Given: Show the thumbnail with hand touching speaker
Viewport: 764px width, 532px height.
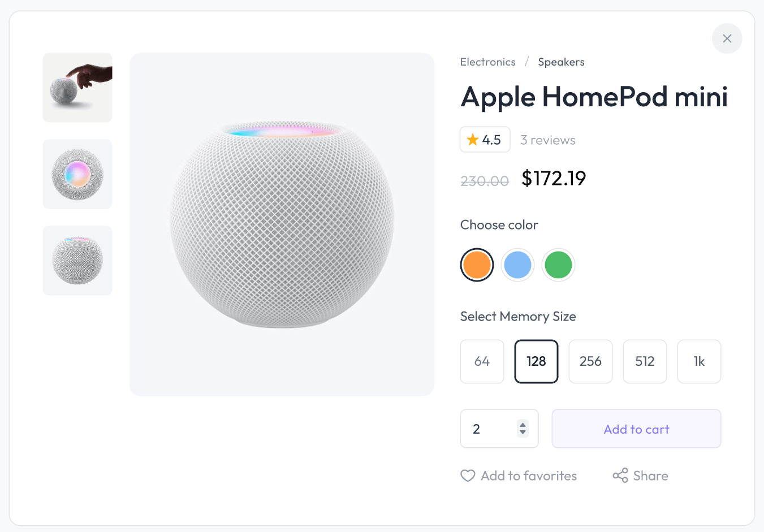Looking at the screenshot, I should pyautogui.click(x=77, y=88).
